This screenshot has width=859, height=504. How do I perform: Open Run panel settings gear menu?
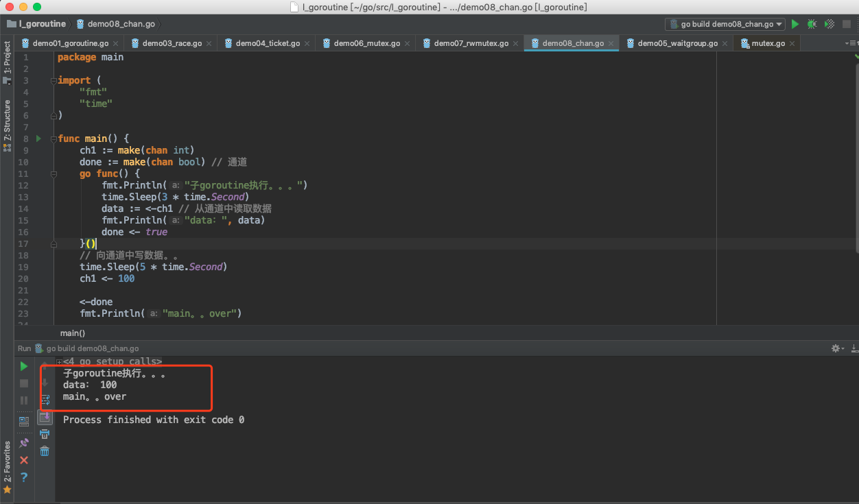(836, 348)
